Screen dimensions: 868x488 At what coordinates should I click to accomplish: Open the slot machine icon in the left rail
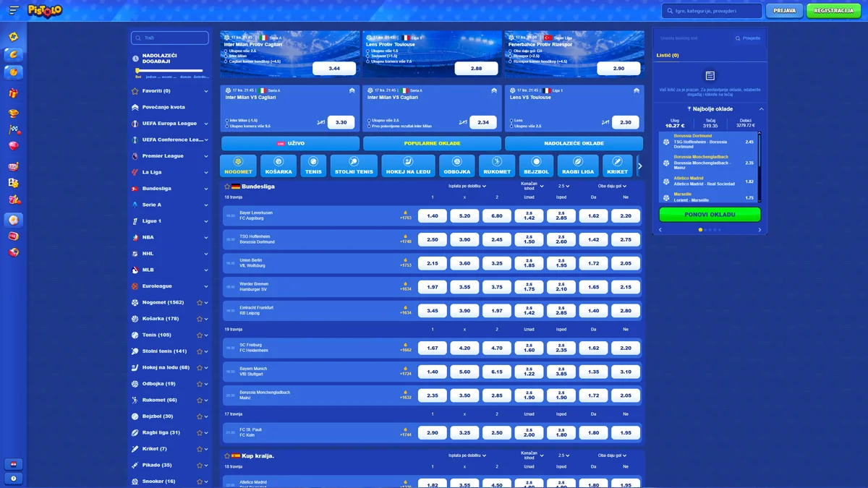coord(13,166)
